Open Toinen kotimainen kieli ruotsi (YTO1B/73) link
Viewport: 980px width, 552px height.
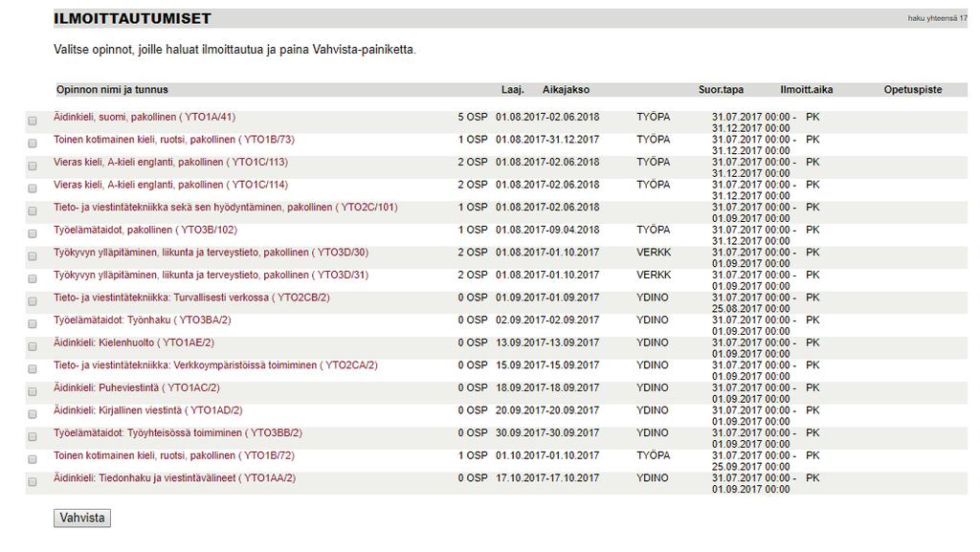[174, 140]
